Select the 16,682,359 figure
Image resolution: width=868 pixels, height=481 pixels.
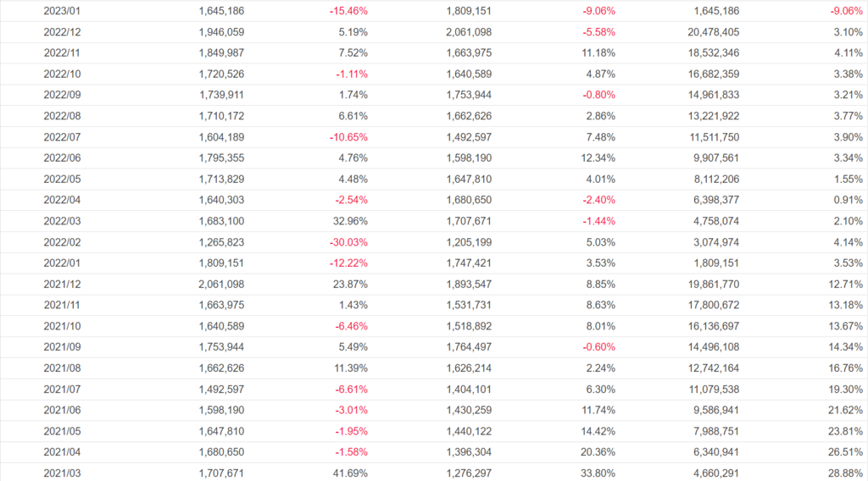710,74
